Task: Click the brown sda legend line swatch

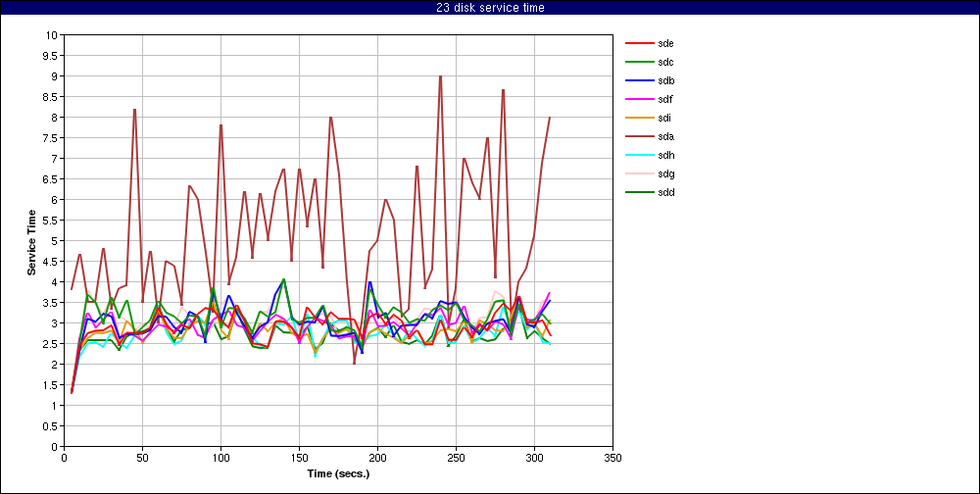Action: [638, 136]
